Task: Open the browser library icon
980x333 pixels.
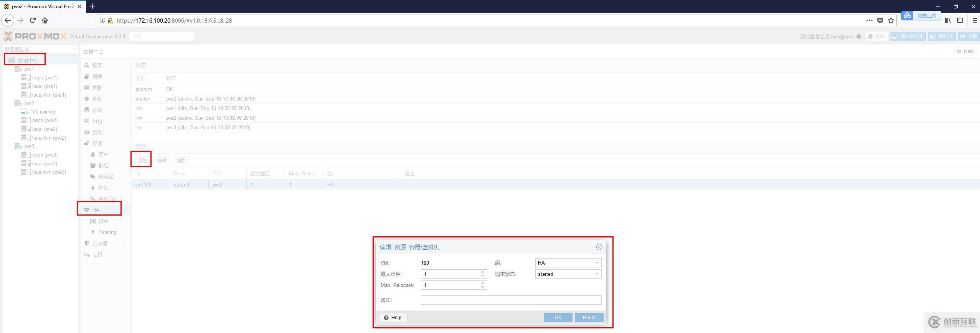Action: tap(948, 20)
